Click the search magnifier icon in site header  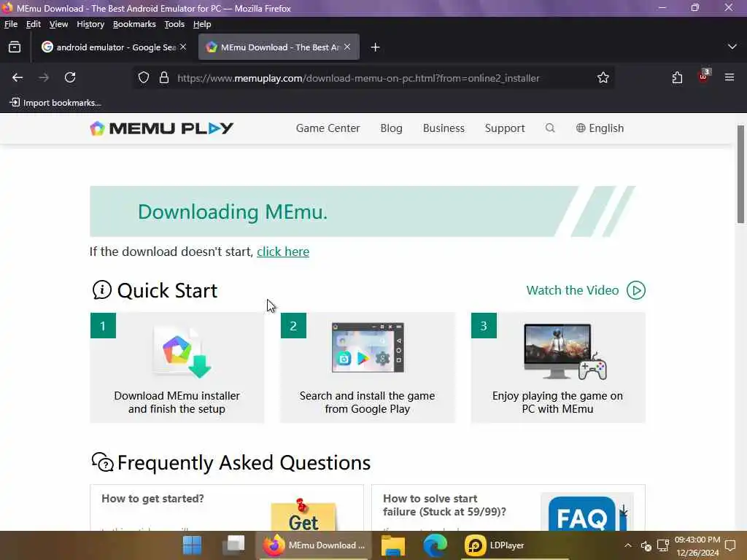coord(550,128)
